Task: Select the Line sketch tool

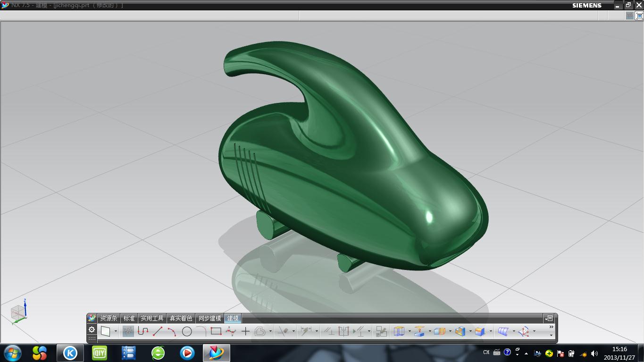Action: [158, 331]
